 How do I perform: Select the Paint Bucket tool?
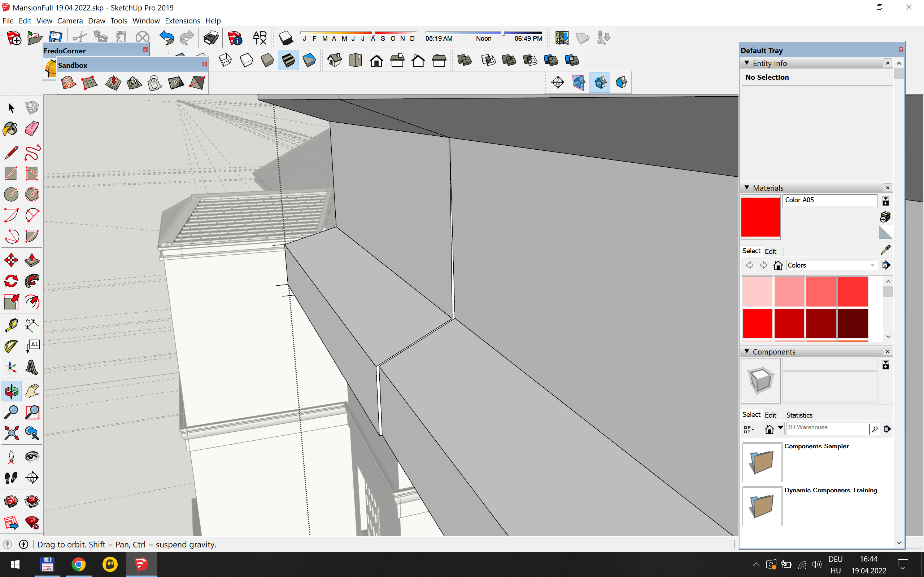(x=11, y=129)
